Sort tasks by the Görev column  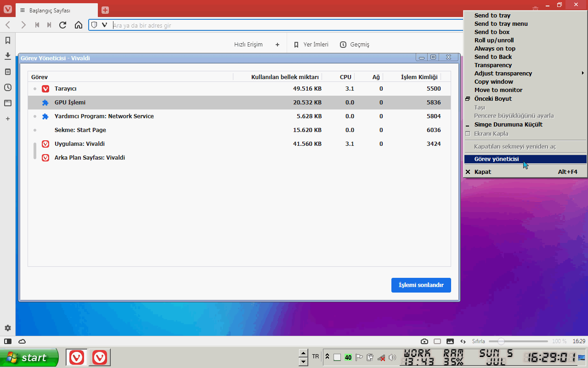click(130, 77)
